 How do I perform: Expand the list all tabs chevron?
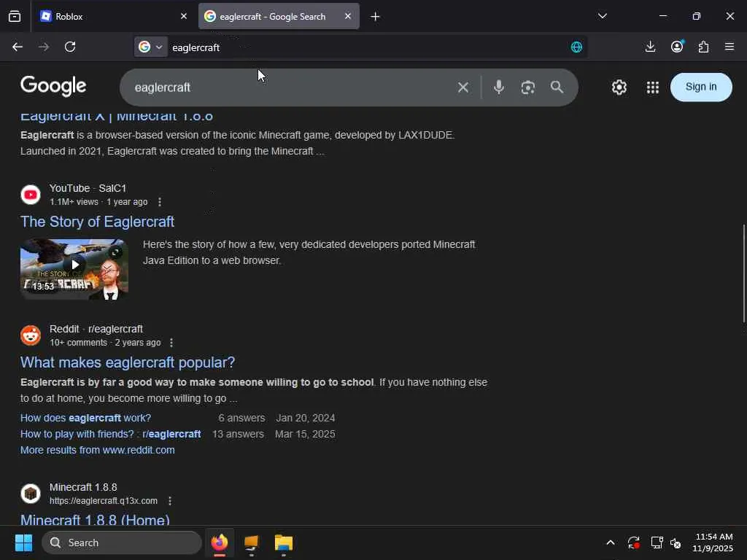602,16
